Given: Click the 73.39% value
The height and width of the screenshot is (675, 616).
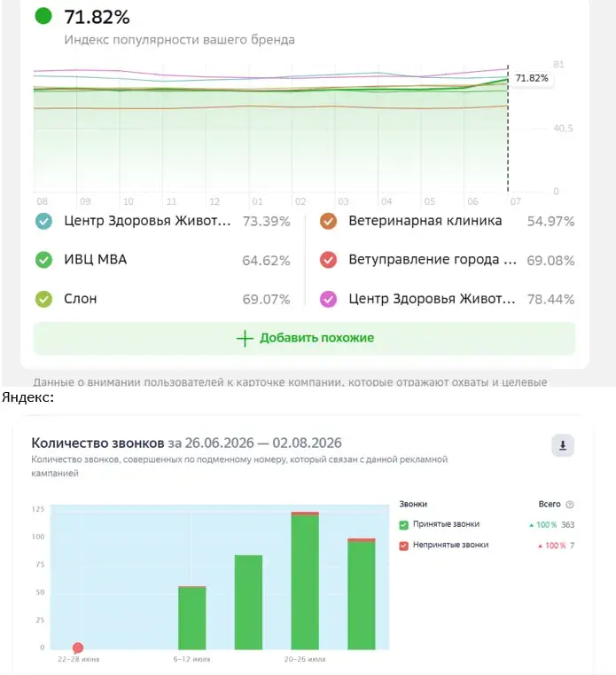Looking at the screenshot, I should (x=266, y=221).
